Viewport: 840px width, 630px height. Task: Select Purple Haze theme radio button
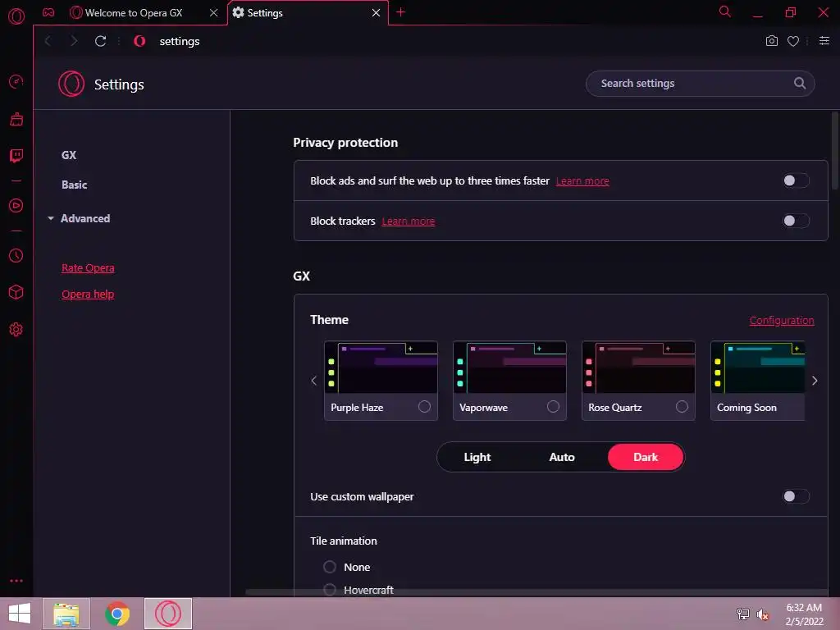pyautogui.click(x=424, y=407)
